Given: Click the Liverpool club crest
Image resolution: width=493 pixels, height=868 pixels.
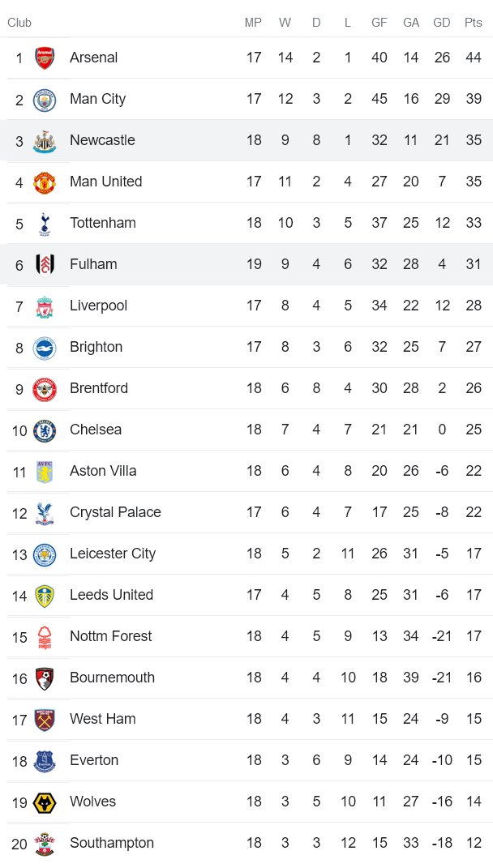Looking at the screenshot, I should (x=46, y=306).
